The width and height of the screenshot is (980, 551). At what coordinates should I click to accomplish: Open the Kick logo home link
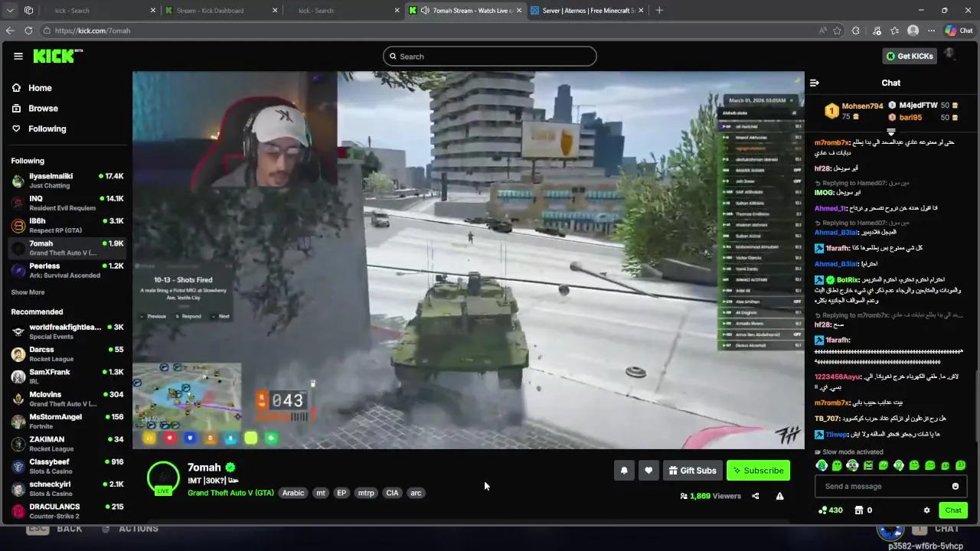click(x=57, y=56)
